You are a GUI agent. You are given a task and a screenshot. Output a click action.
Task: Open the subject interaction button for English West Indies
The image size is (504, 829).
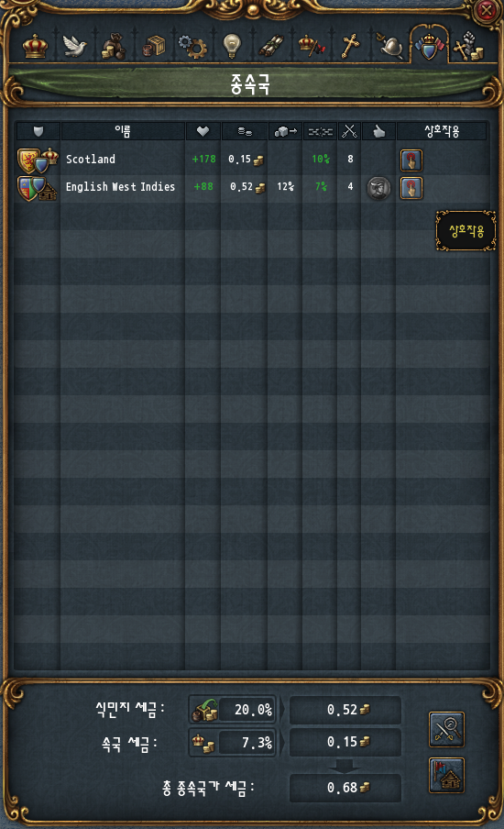(411, 188)
